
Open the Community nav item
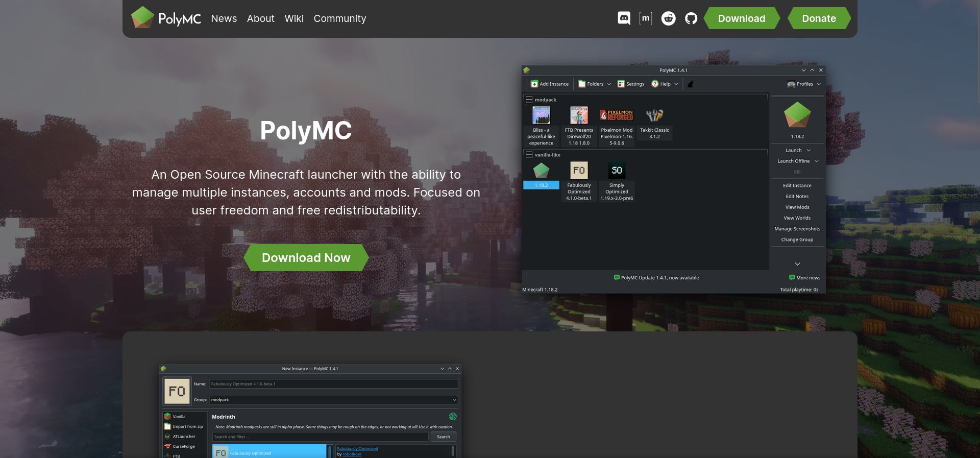[x=340, y=18]
